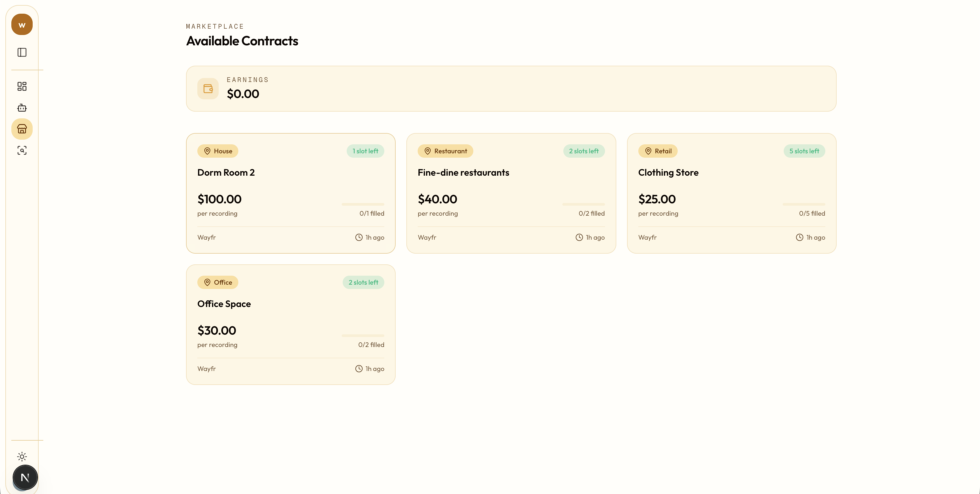Click the 1 slot left badge
This screenshot has height=494, width=980.
tap(365, 151)
